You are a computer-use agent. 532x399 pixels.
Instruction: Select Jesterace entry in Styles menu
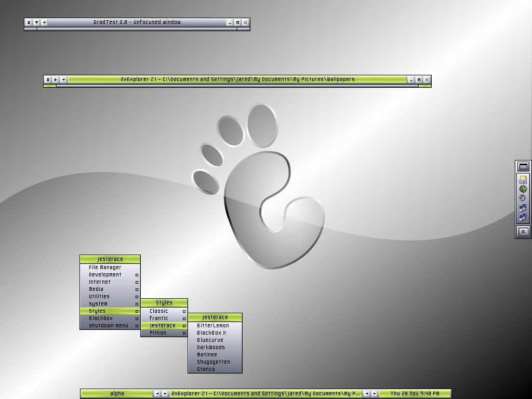[164, 326]
